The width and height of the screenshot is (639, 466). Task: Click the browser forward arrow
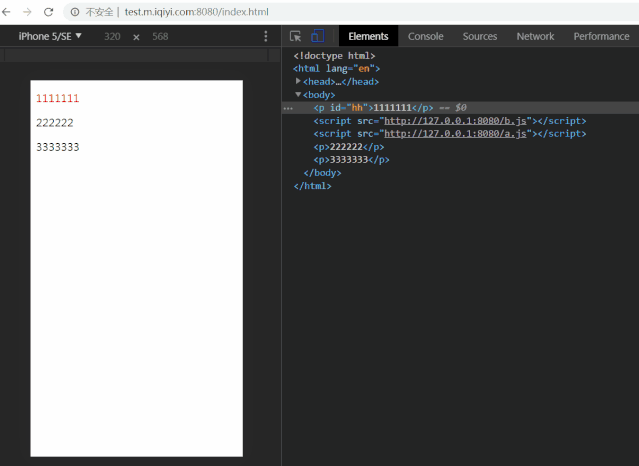coord(27,12)
